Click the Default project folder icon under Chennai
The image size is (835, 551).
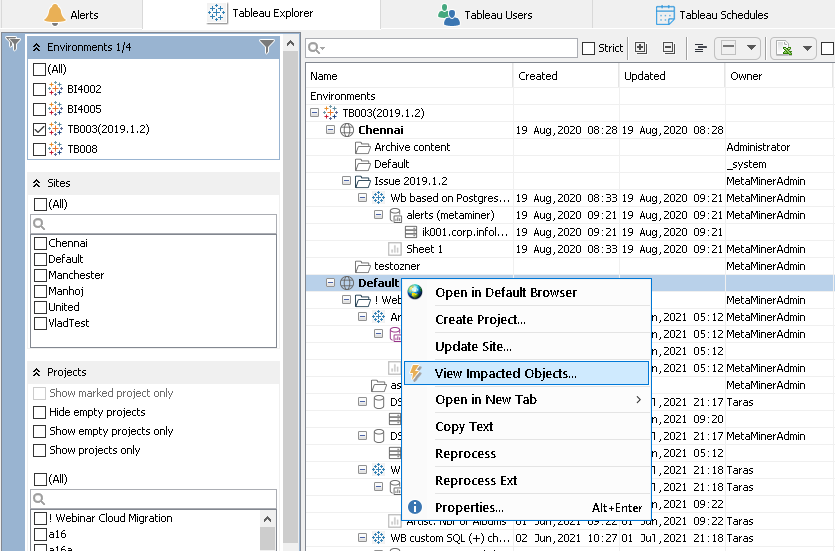coord(363,165)
